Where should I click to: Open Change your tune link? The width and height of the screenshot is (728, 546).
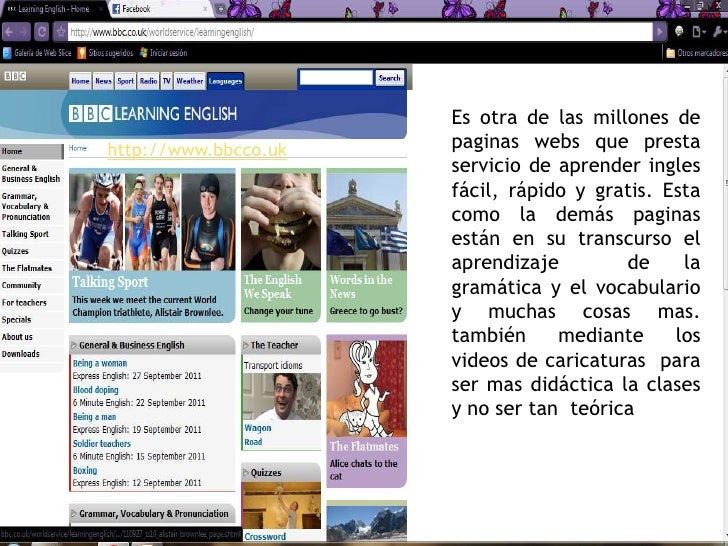coord(279,311)
